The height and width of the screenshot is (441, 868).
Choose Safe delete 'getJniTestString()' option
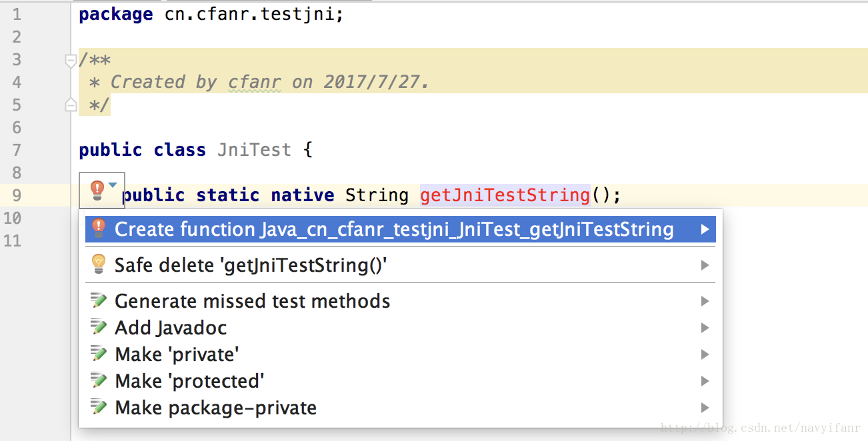[251, 265]
